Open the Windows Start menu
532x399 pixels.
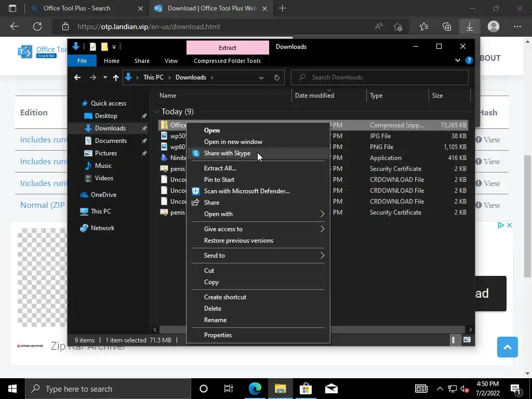(12, 389)
